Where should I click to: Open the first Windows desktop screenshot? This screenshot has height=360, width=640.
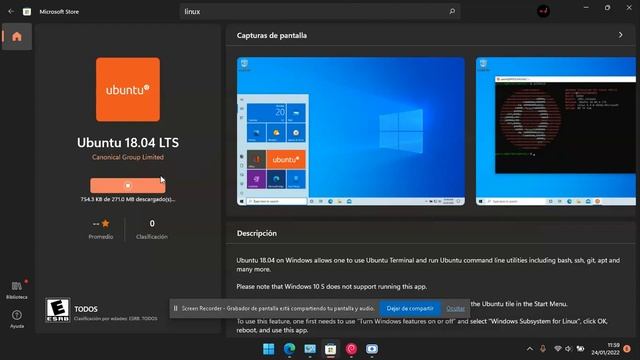coord(351,131)
